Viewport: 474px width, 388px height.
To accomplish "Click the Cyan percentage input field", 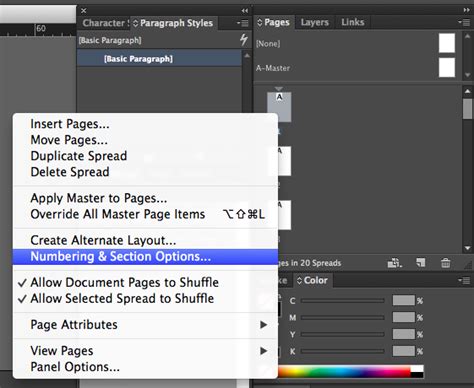I will [x=404, y=300].
